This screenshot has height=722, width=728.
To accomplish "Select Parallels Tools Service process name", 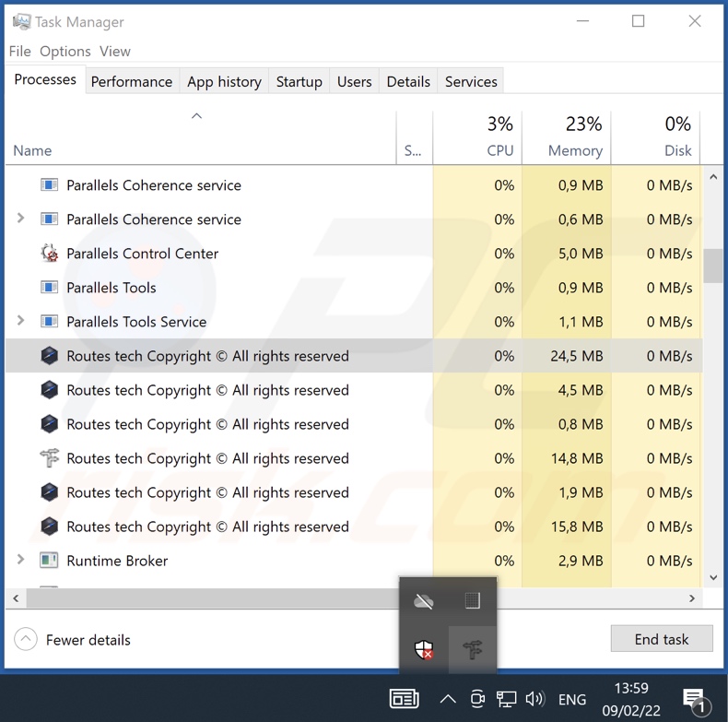I will [136, 322].
